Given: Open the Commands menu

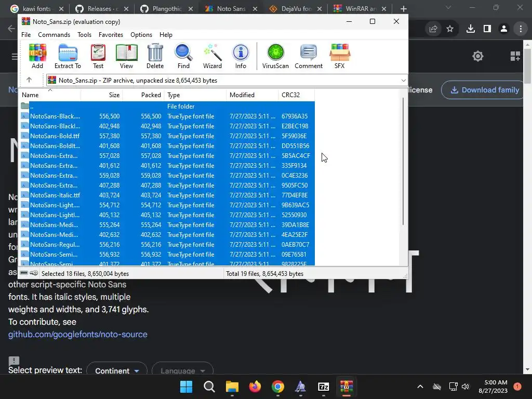Looking at the screenshot, I should click(x=54, y=35).
